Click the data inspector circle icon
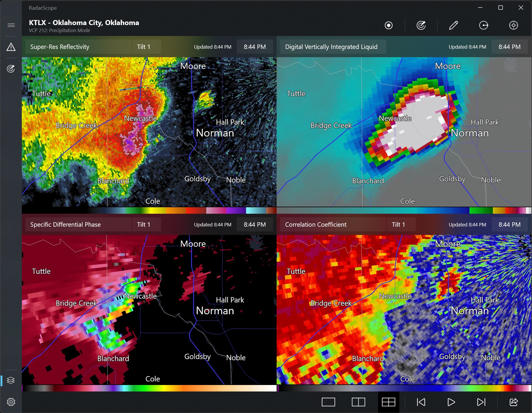This screenshot has height=413, width=532. pos(389,25)
